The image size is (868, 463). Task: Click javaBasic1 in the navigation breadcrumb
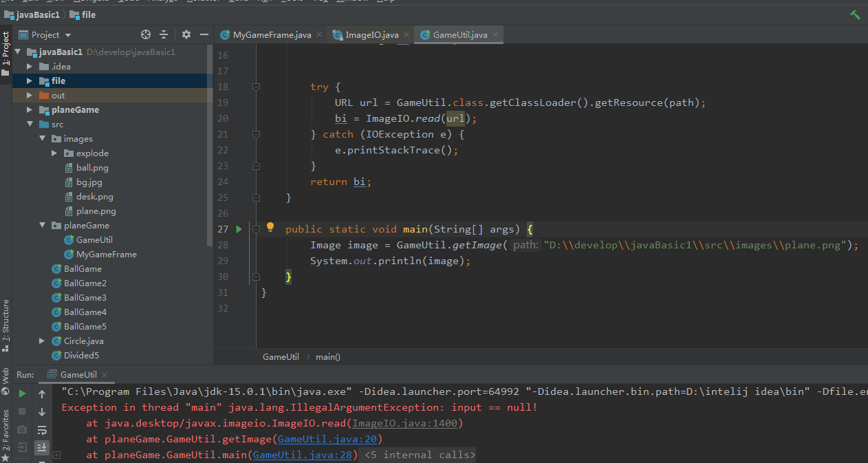[32, 14]
